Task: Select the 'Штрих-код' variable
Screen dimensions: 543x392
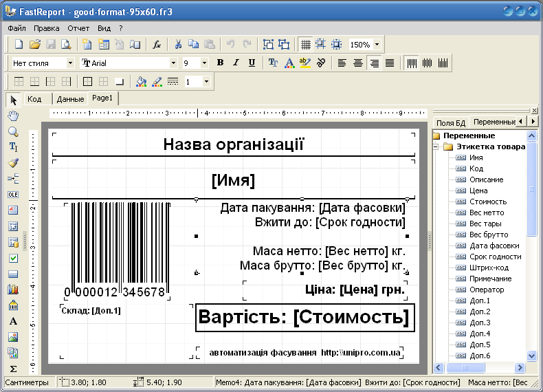Action: 489,268
